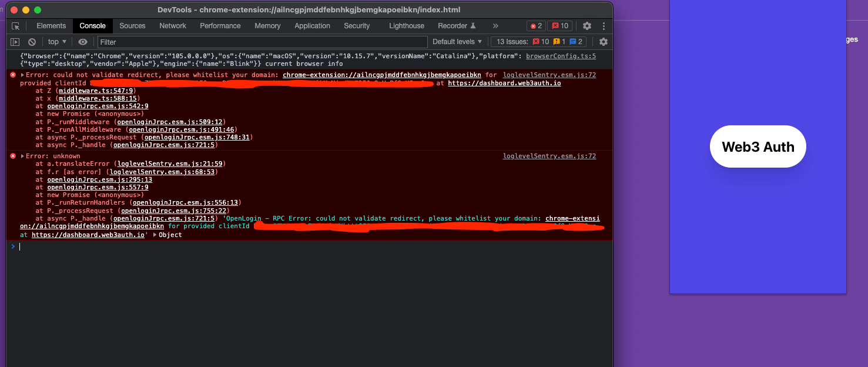Switch to the Console tab
868x367 pixels.
tap(93, 26)
